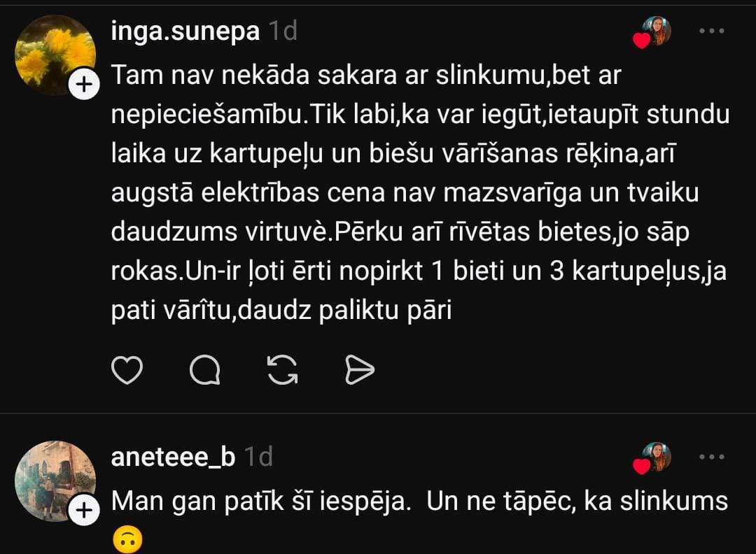Click the red heart on inga.sunepa's liked-by badge
Viewport: 756px width, 554px height.
point(642,41)
